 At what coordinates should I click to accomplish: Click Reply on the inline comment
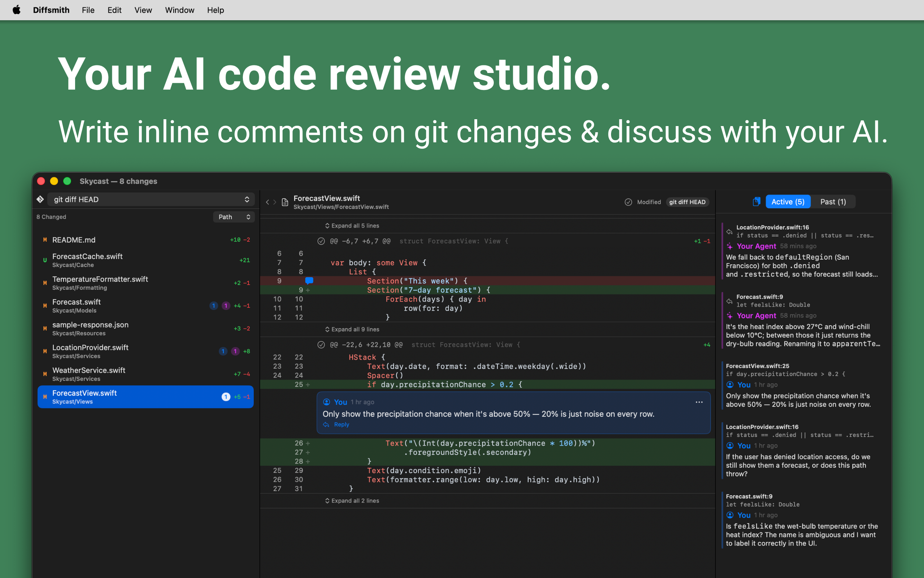click(x=336, y=424)
